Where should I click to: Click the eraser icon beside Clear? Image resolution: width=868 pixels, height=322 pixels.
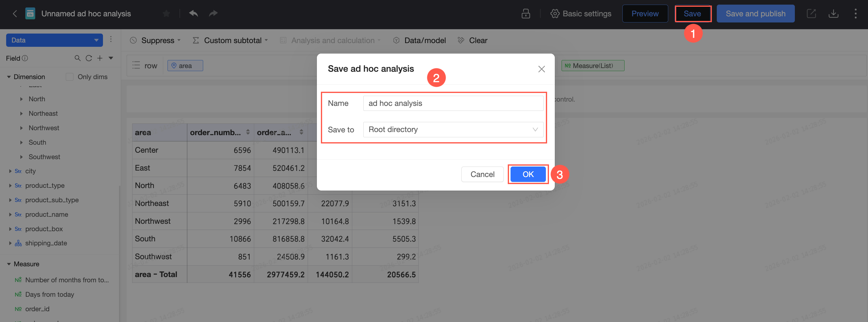point(461,40)
